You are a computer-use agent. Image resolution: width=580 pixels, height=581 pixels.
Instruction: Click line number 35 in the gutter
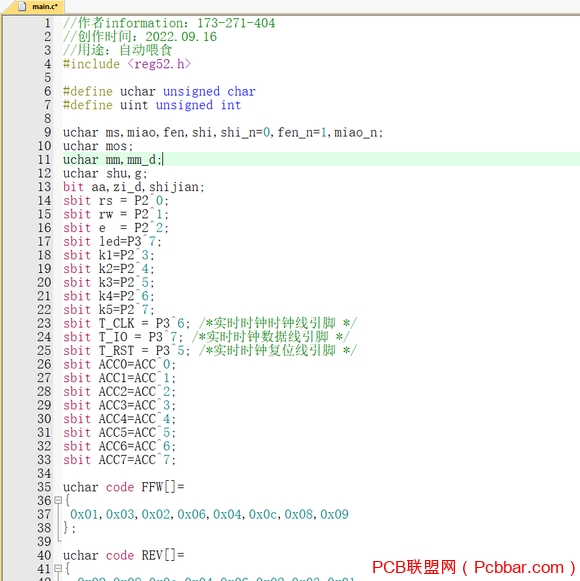pos(44,487)
